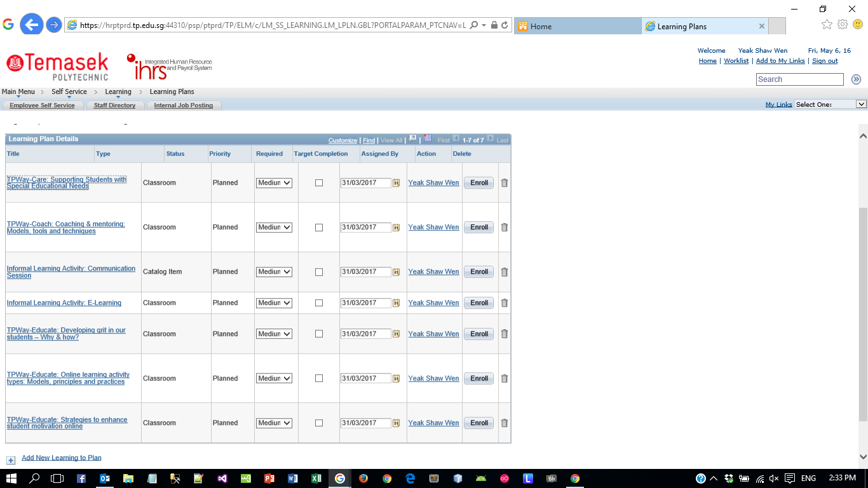Open the Windows Start menu

coord(11,478)
